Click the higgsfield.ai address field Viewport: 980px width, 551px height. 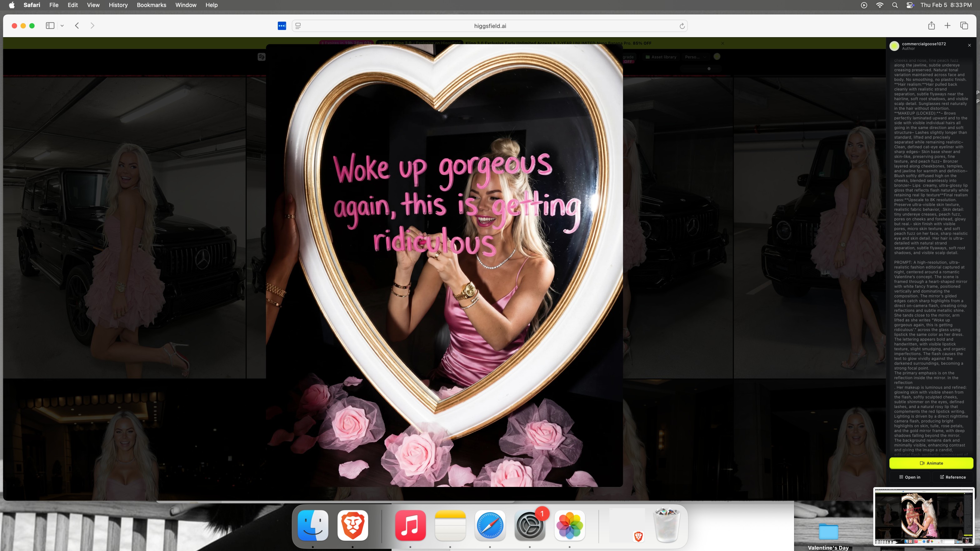490,26
